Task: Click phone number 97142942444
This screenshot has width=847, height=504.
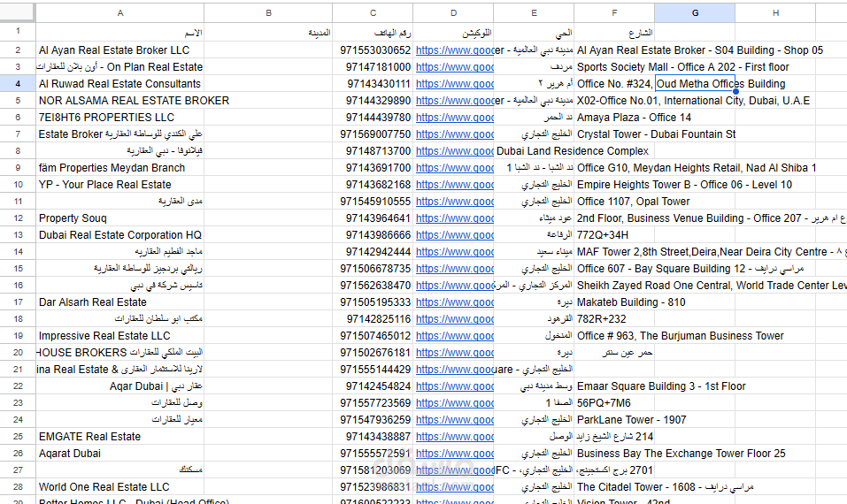Action: (379, 251)
